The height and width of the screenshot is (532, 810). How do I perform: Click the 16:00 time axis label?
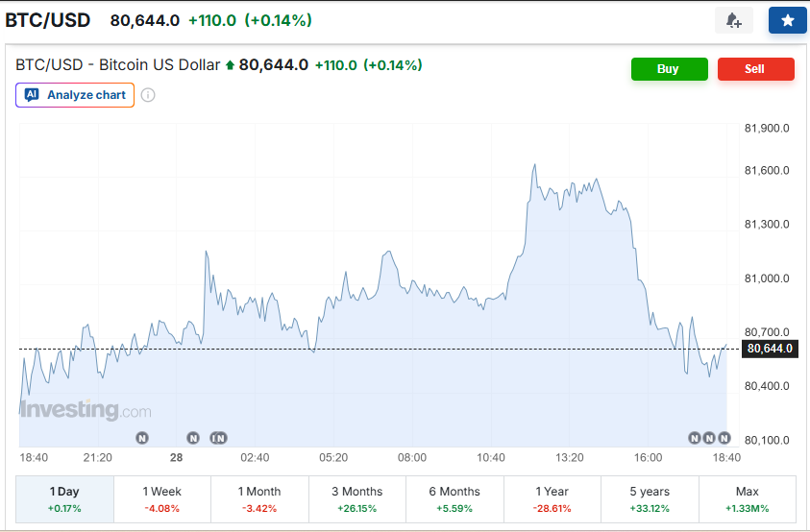pyautogui.click(x=648, y=458)
